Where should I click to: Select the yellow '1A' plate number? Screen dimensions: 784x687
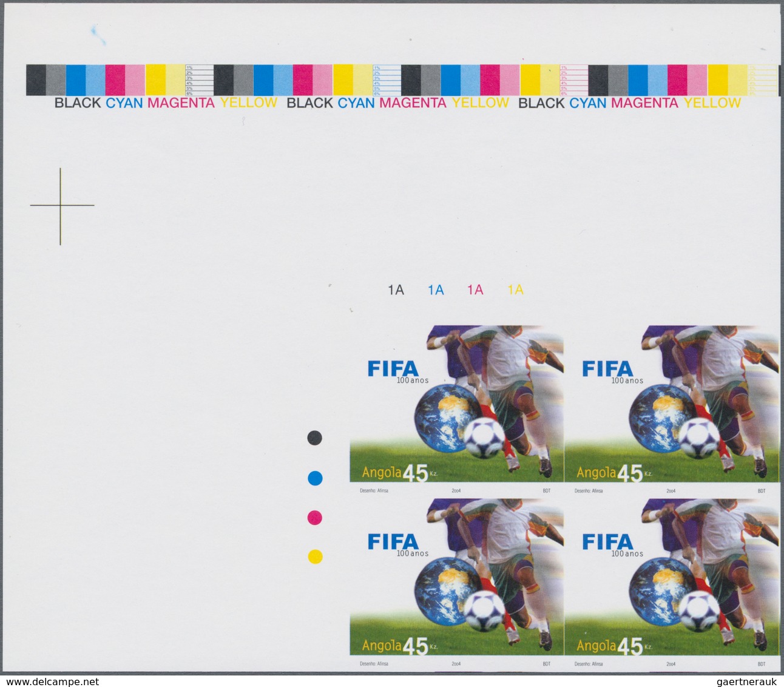pos(515,290)
